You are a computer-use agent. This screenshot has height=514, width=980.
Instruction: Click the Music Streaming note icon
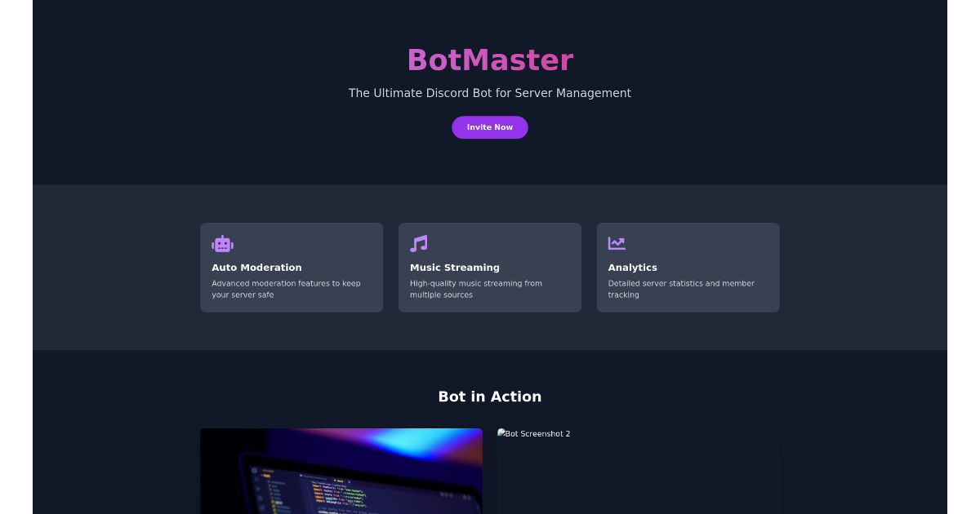click(419, 242)
